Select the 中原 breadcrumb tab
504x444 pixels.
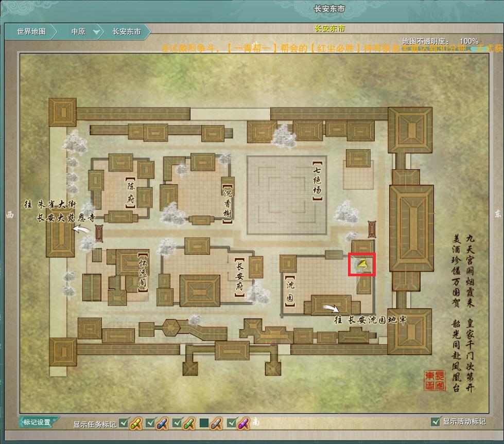[x=78, y=31]
